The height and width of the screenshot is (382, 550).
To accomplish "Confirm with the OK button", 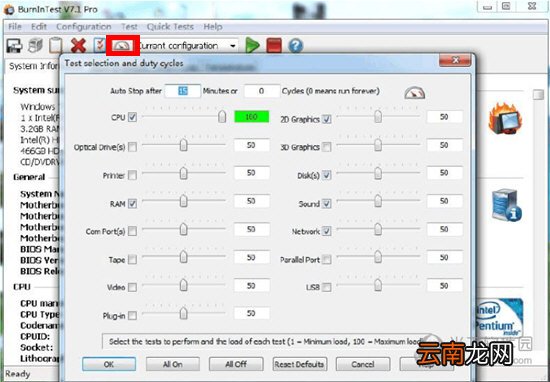I will pos(109,364).
